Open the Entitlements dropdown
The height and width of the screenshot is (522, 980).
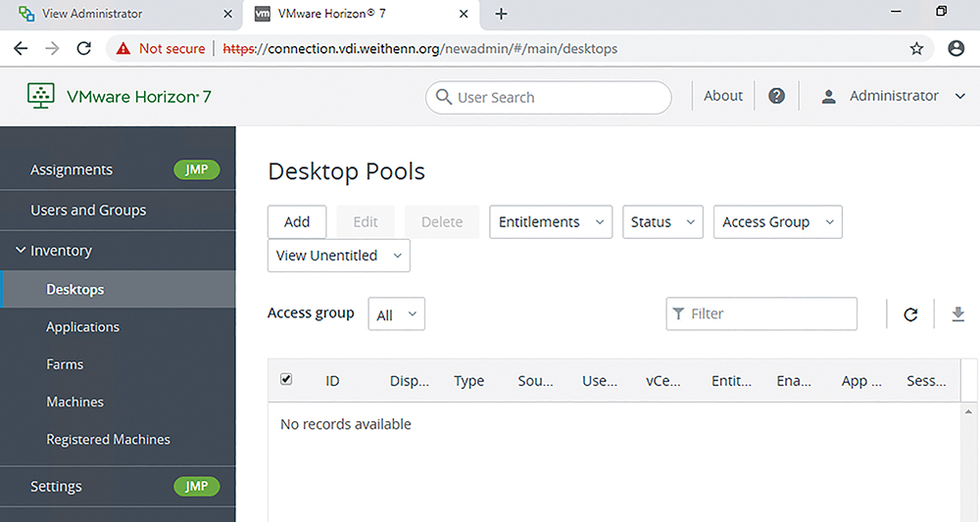pos(551,221)
